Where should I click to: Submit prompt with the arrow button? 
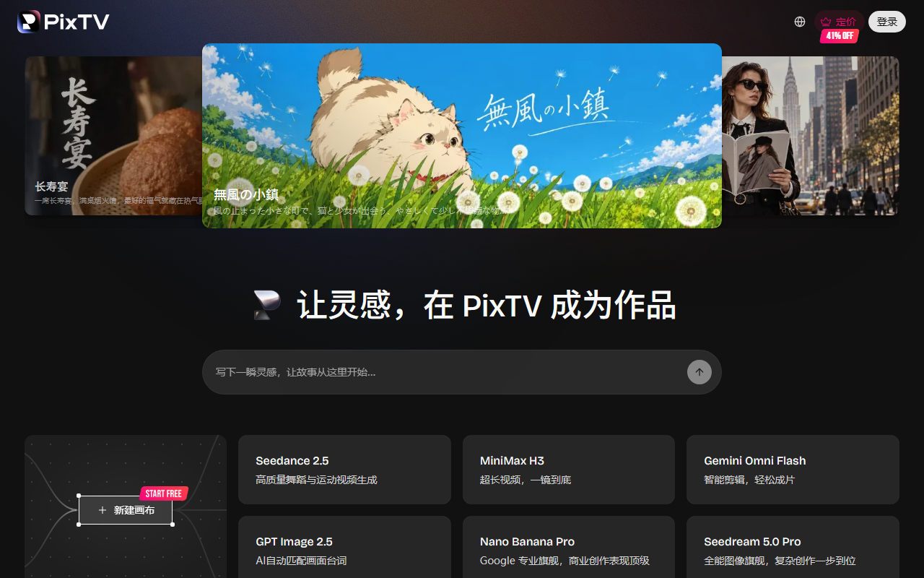click(699, 372)
